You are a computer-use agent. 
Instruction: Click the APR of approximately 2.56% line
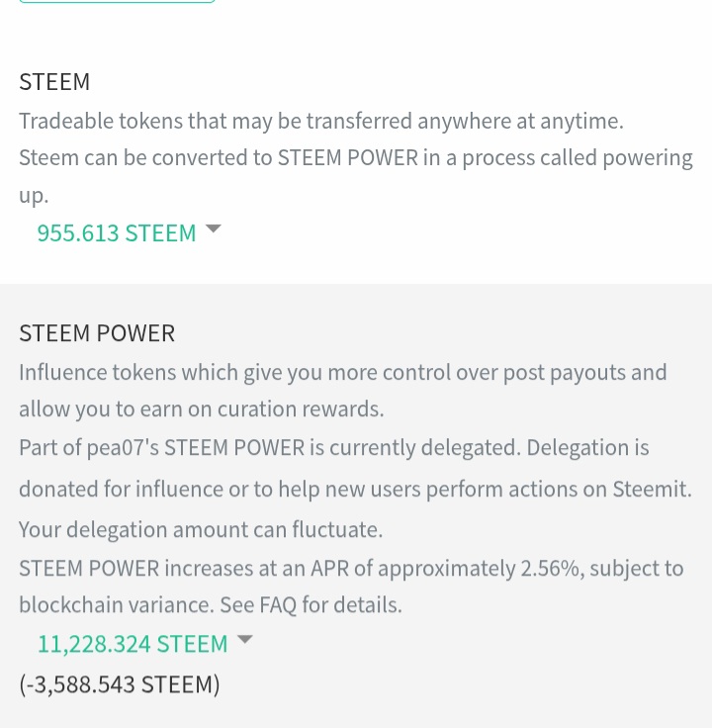351,568
